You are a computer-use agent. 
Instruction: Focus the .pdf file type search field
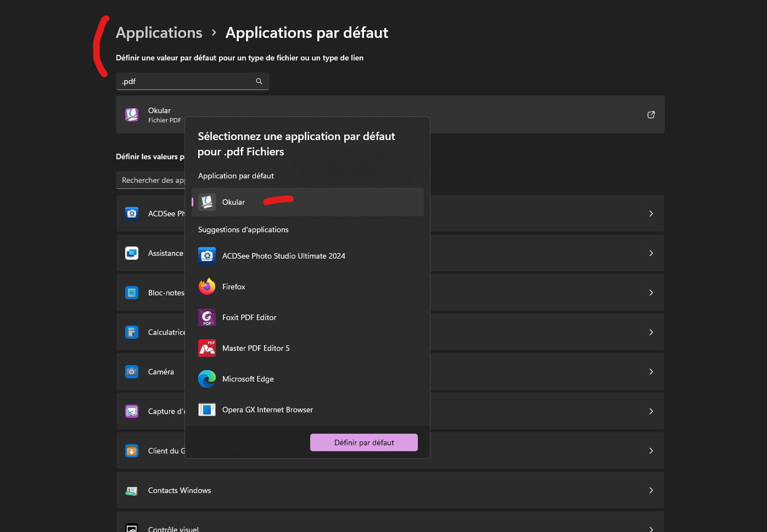coord(192,81)
